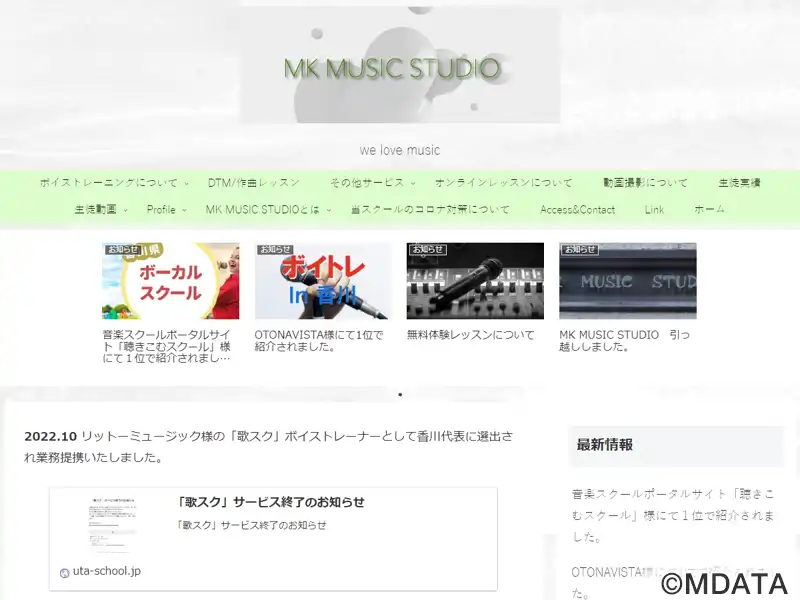Expand the MK MUSIC STUDIOとは dropdown chevron
This screenshot has height=600, width=800.
329,210
